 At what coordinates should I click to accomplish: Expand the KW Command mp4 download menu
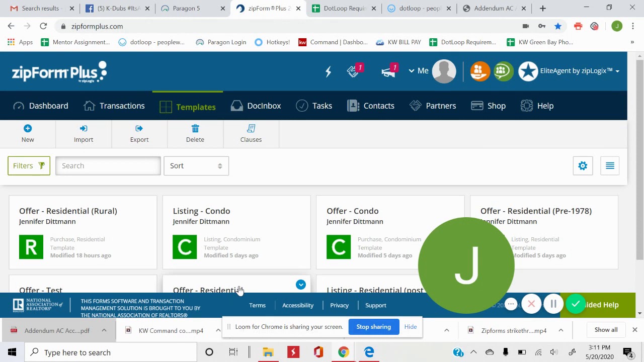[218, 330]
